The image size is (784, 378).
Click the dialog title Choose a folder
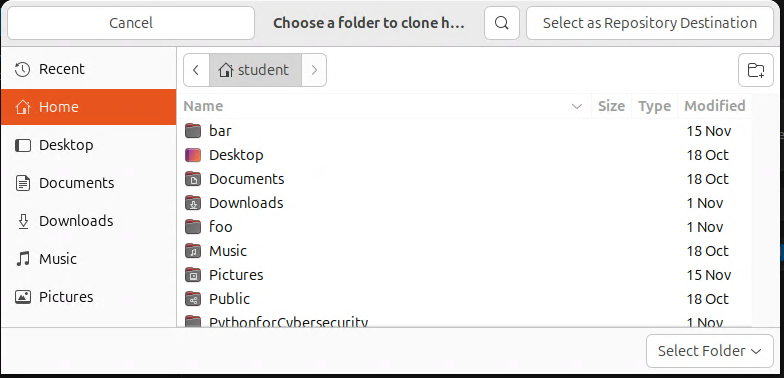369,23
